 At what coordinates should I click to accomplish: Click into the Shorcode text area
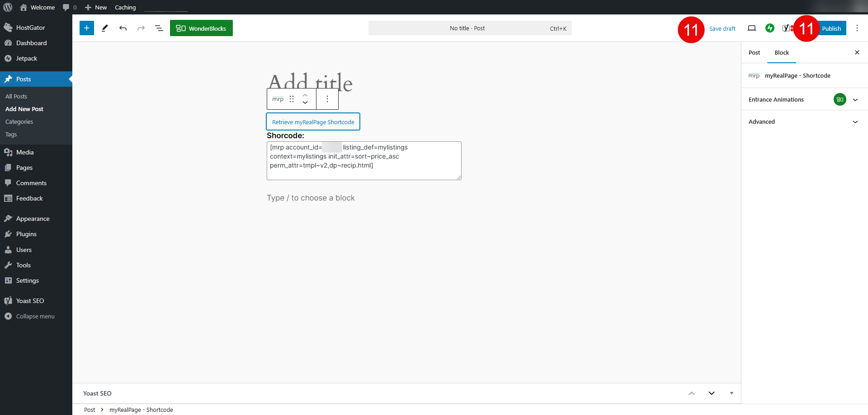[x=364, y=161]
